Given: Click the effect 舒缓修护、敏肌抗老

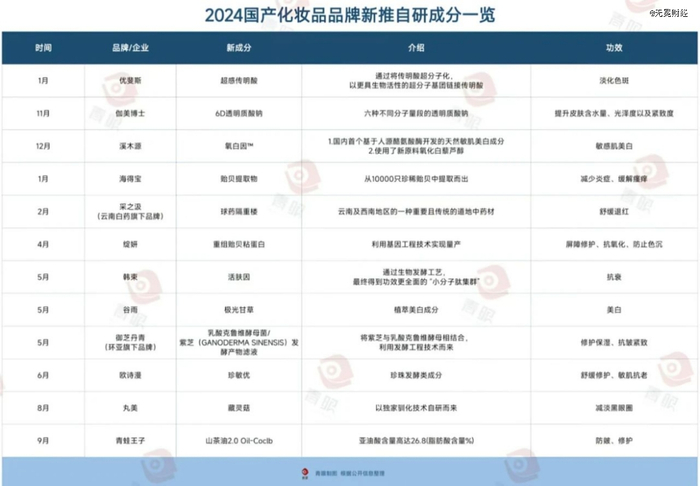Looking at the screenshot, I should pos(614,375).
